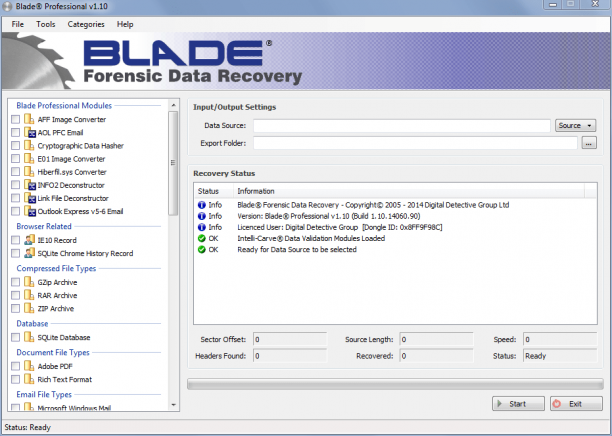Click the Information column header
The height and width of the screenshot is (436, 612).
409,191
